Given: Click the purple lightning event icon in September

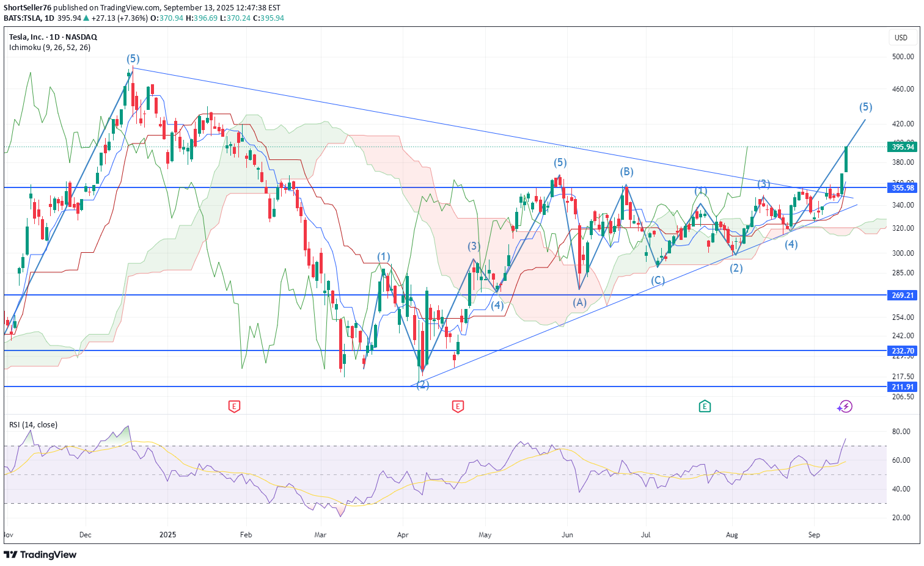Looking at the screenshot, I should click(x=845, y=406).
